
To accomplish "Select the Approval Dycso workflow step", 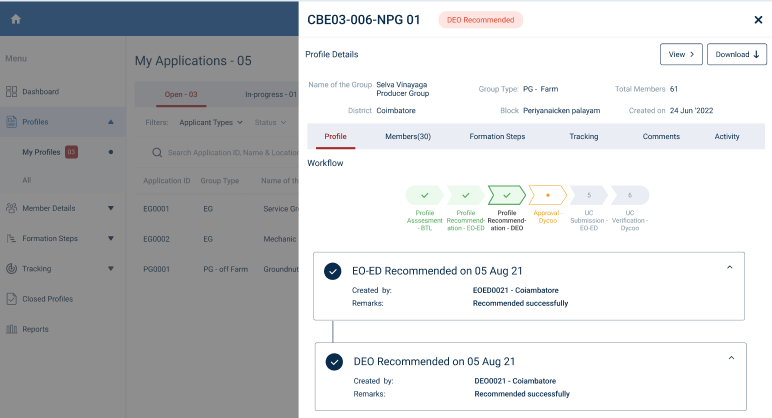I will (x=547, y=195).
